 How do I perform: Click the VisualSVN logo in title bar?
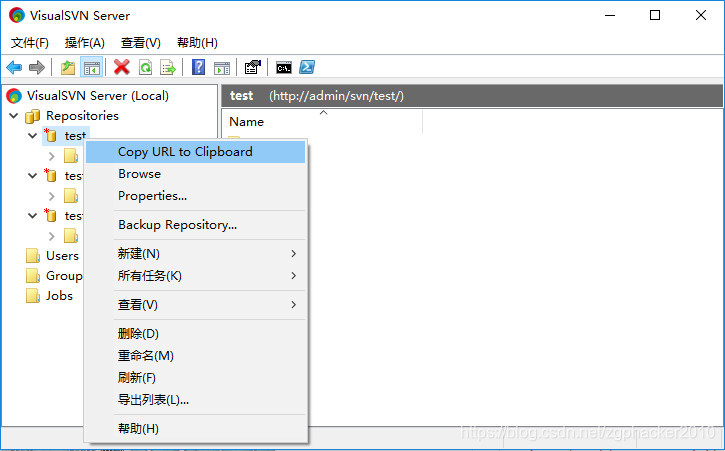tap(17, 15)
